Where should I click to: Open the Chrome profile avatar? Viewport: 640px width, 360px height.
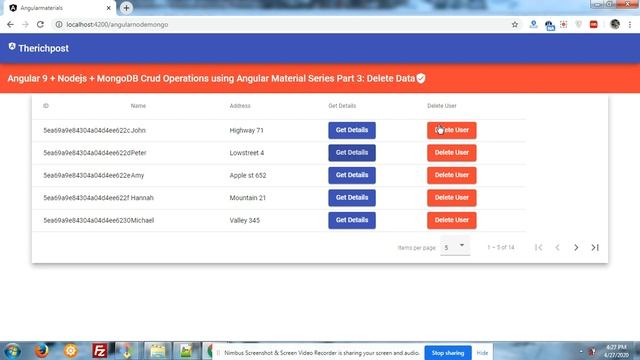click(x=615, y=24)
